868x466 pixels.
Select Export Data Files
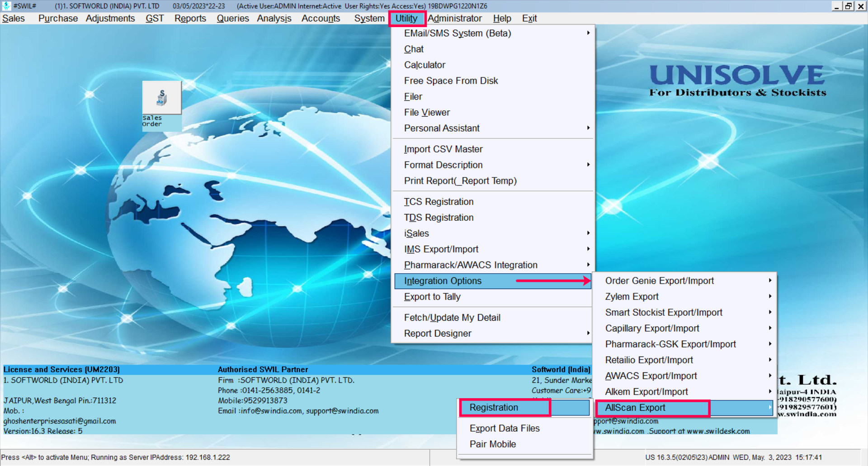pos(525,428)
